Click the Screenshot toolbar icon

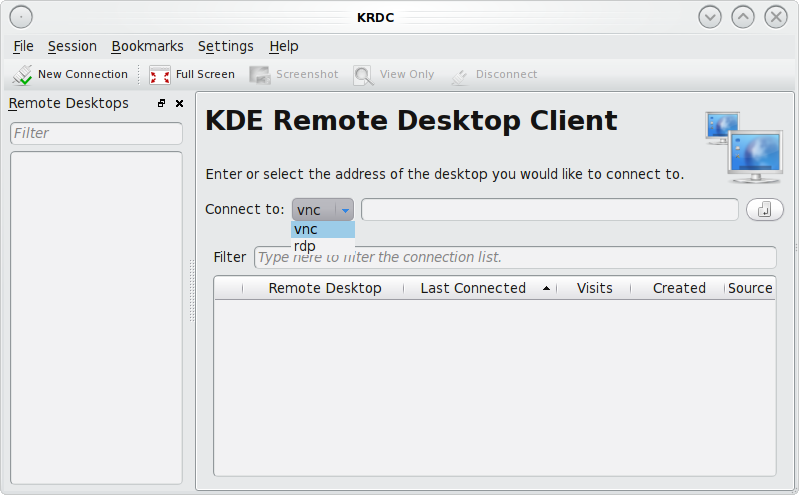point(260,75)
